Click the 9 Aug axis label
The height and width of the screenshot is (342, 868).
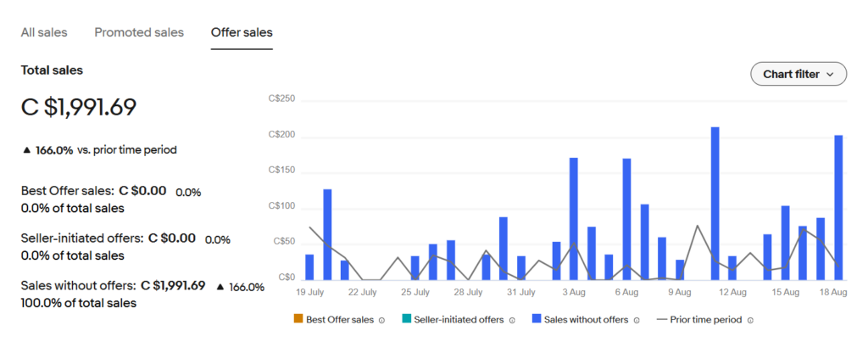click(680, 292)
